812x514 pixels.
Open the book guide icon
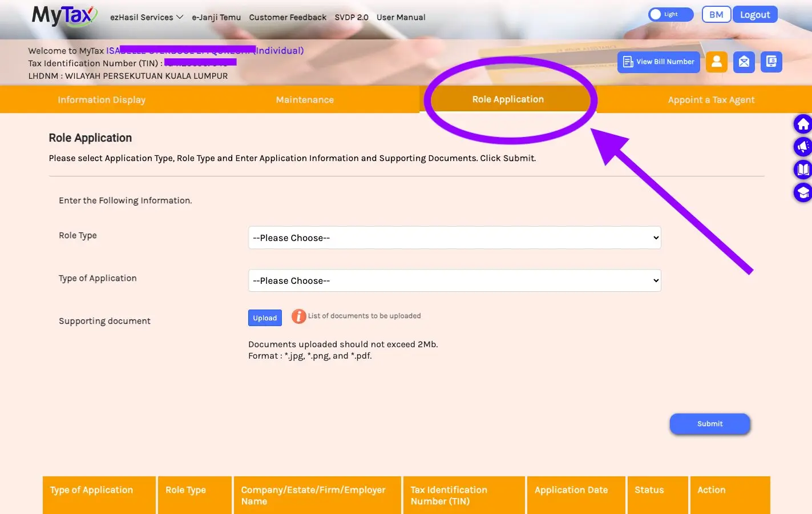(803, 170)
